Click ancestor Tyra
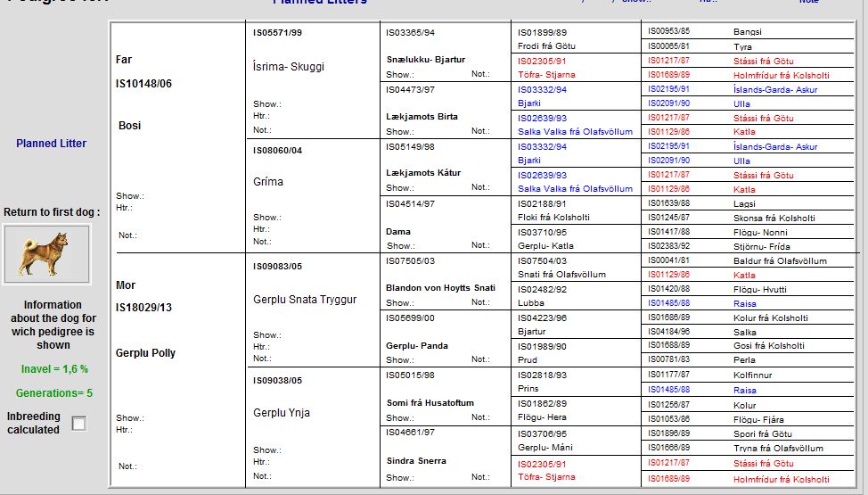The width and height of the screenshot is (868, 495). coord(742,47)
